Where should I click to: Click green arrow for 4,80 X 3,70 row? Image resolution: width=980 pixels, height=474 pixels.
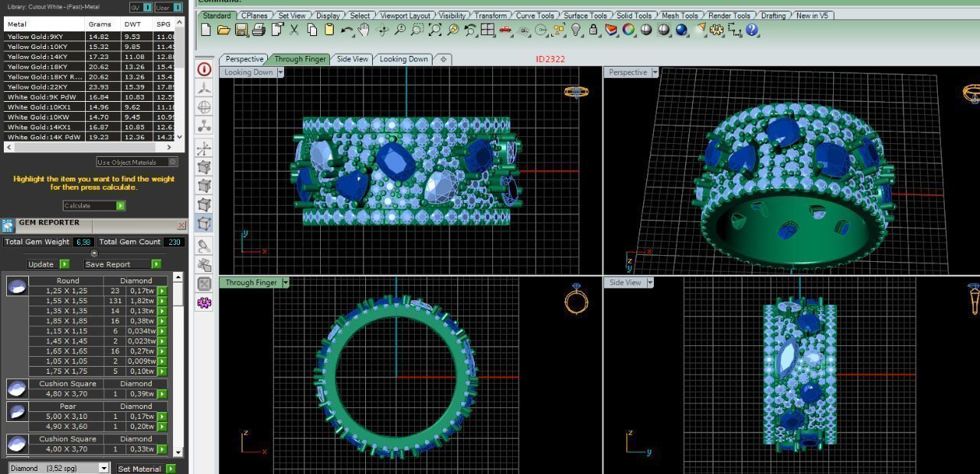162,394
